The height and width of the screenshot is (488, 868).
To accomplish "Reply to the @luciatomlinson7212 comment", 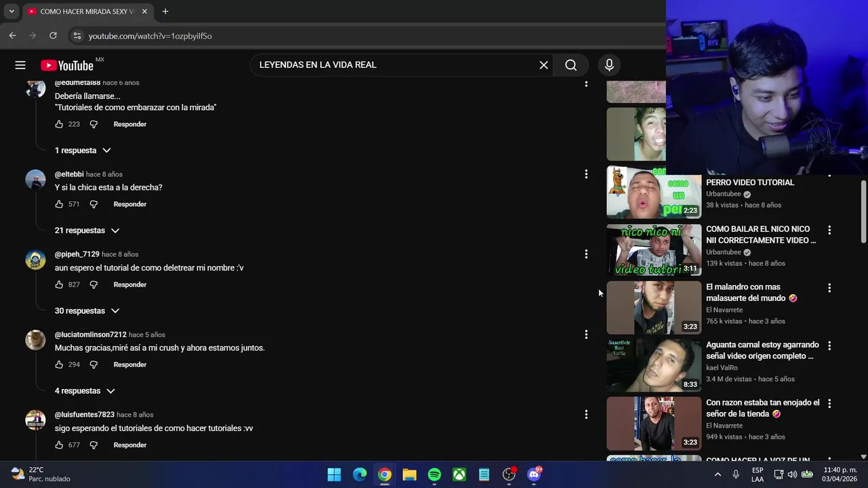I will [130, 365].
